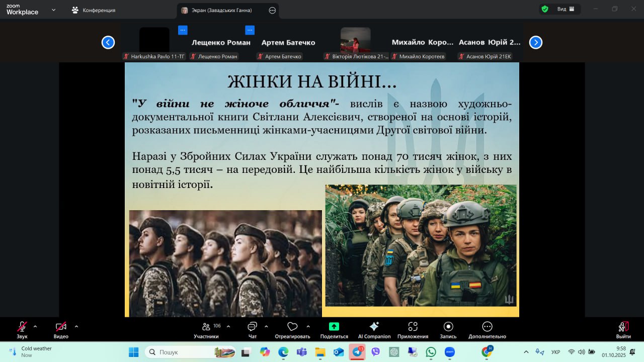Open the Participants panel
This screenshot has height=362, width=644.
pyautogui.click(x=206, y=329)
